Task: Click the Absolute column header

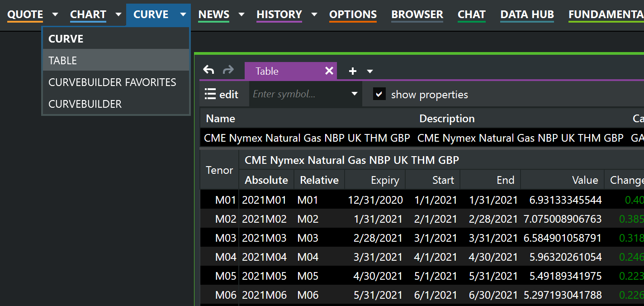Action: (x=266, y=180)
